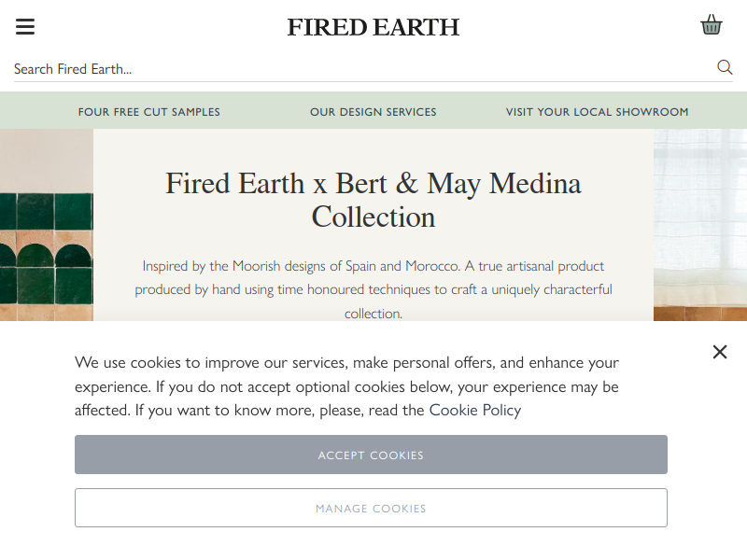Click the terracotta tiles below the curtain
Viewport: 747px width, 560px height.
[x=700, y=314]
